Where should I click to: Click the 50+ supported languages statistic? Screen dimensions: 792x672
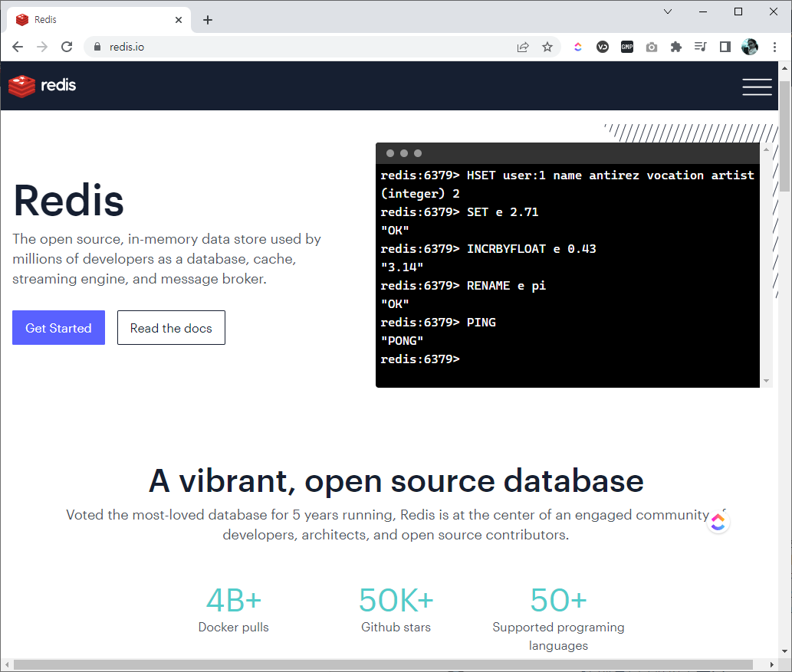point(558,618)
